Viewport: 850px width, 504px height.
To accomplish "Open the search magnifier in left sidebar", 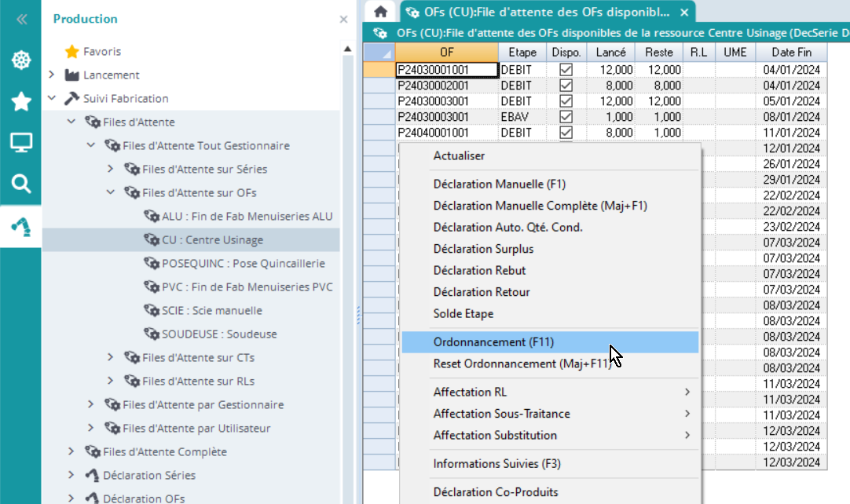I will tap(20, 184).
